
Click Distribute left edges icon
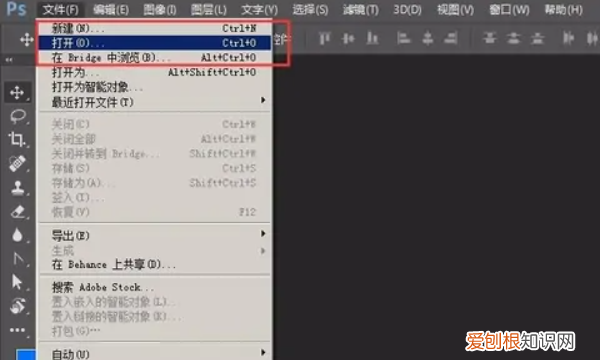click(569, 38)
